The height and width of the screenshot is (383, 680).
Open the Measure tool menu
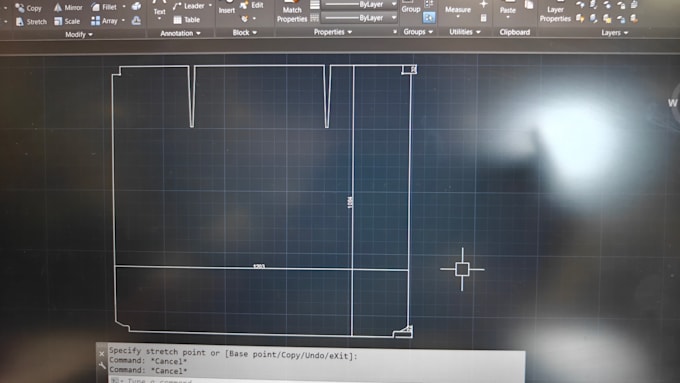coord(458,11)
